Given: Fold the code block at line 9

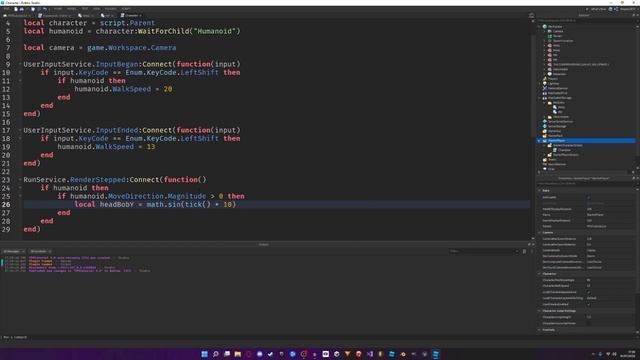Looking at the screenshot, I should pyautogui.click(x=20, y=64).
